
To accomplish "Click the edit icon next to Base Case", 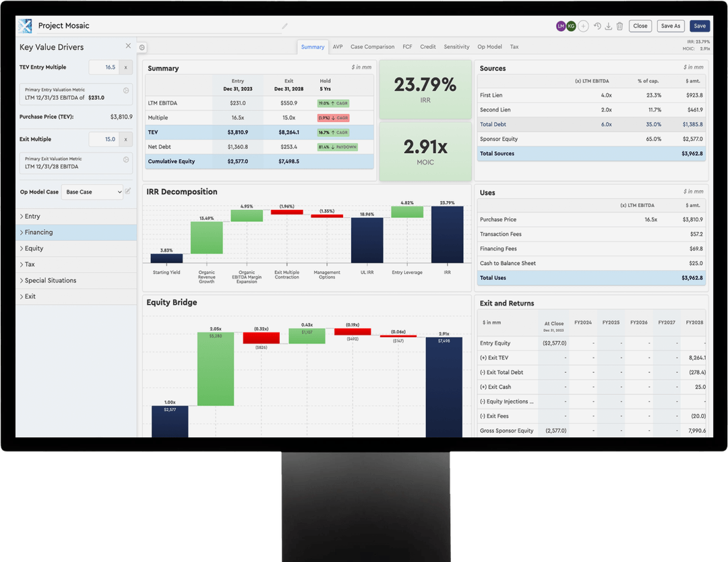I will pyautogui.click(x=128, y=192).
